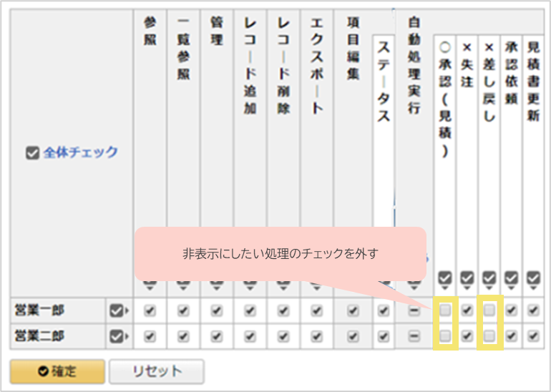Uncheck 参照 for 営業二郎
Image resolution: width=551 pixels, height=392 pixels.
(x=150, y=336)
